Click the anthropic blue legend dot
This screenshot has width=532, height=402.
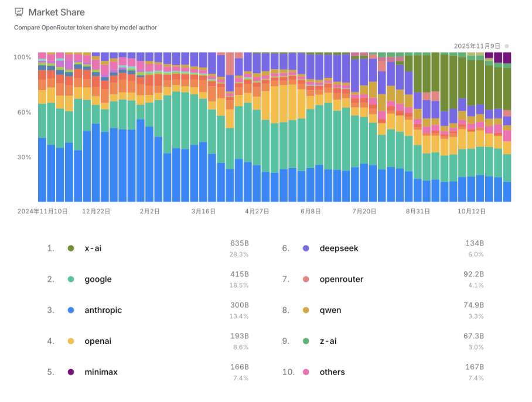coord(71,311)
